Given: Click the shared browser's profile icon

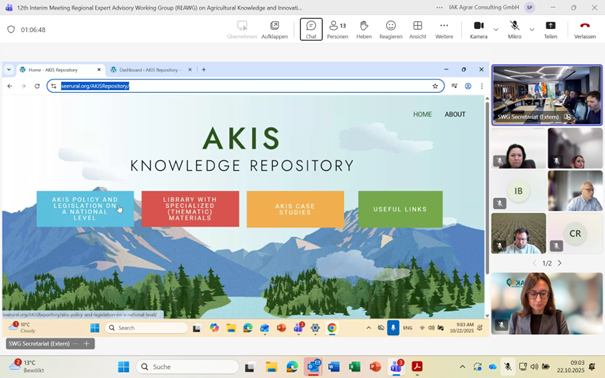Looking at the screenshot, I should point(468,86).
